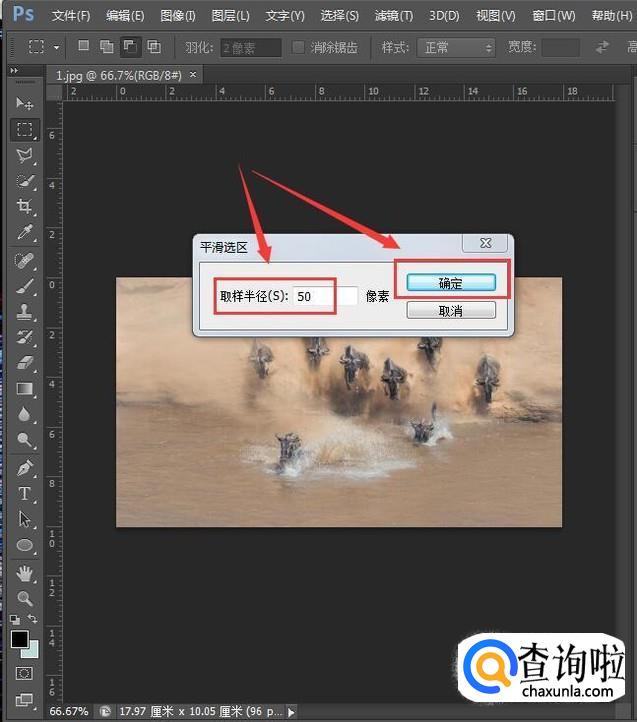This screenshot has width=637, height=722.
Task: Select the Pen tool
Action: [x=25, y=468]
